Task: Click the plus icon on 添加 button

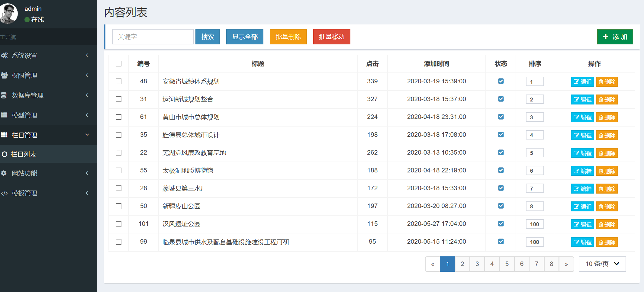Action: point(605,37)
